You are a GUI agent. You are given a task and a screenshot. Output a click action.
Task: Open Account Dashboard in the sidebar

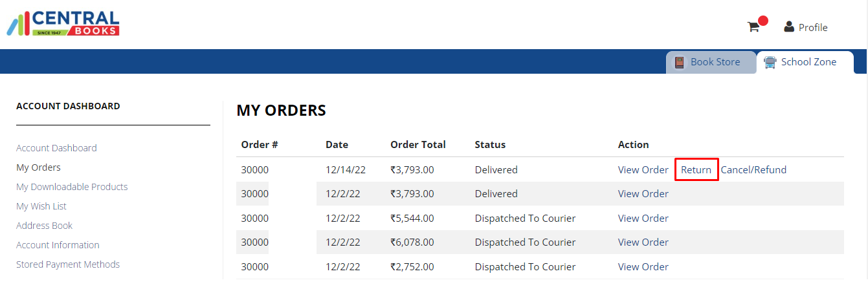pos(56,148)
